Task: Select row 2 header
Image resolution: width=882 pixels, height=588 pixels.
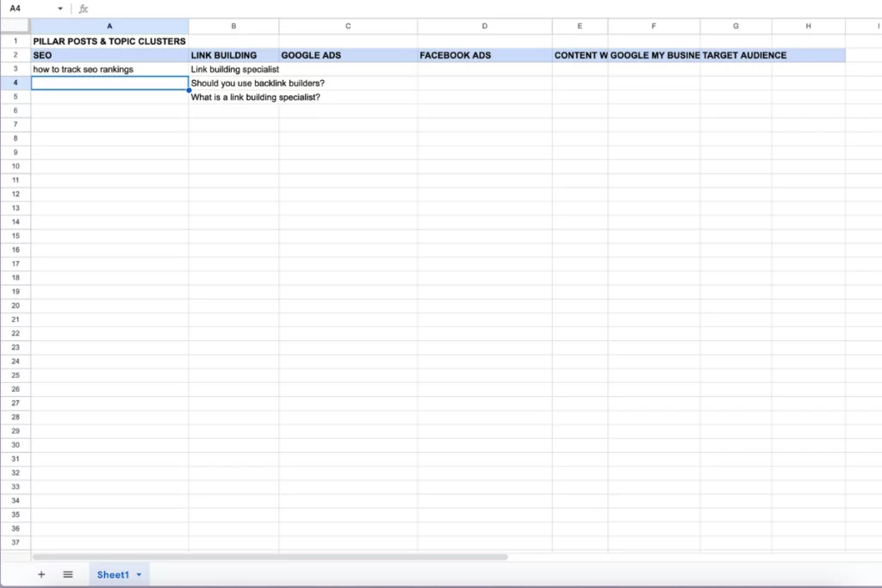Action: (16, 55)
